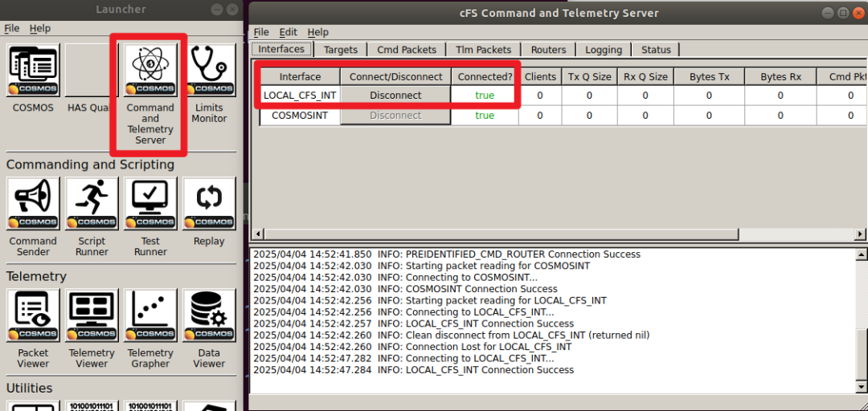Click the true status for COSMOSINT
The image size is (868, 411).
tap(485, 116)
